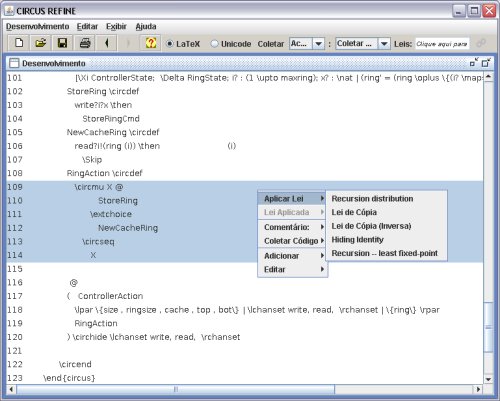Go back with the left arrow icon

106,43
